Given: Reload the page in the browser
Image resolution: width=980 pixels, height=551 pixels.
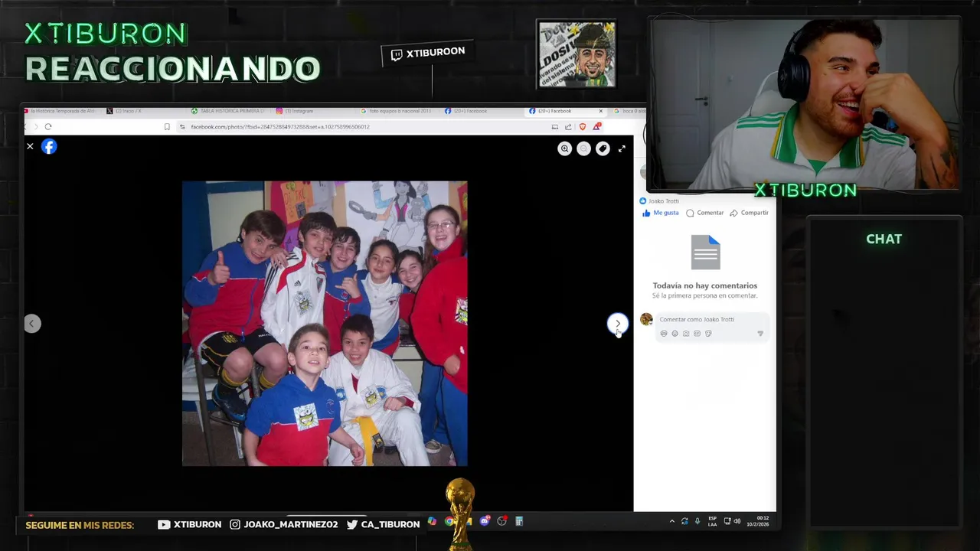Looking at the screenshot, I should pyautogui.click(x=48, y=127).
